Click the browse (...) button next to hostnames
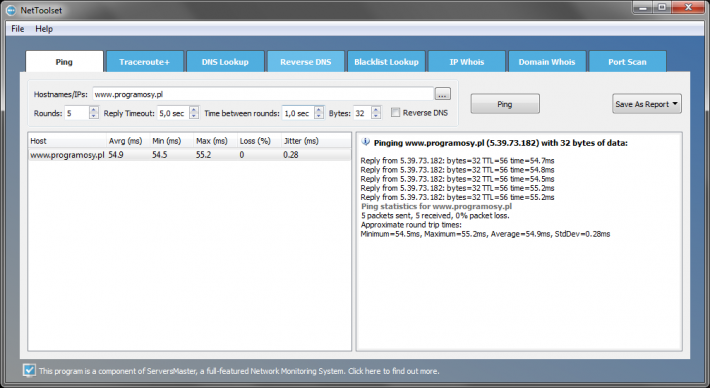710x388 pixels. coord(442,94)
